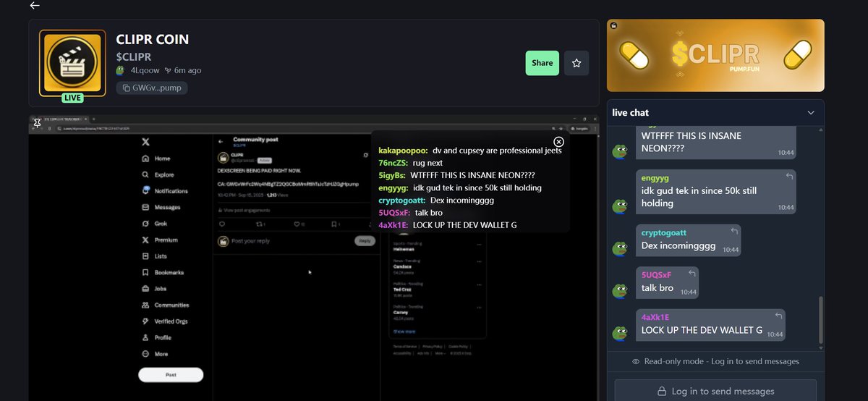Open engyyg username in live chat
The height and width of the screenshot is (401, 868).
655,177
